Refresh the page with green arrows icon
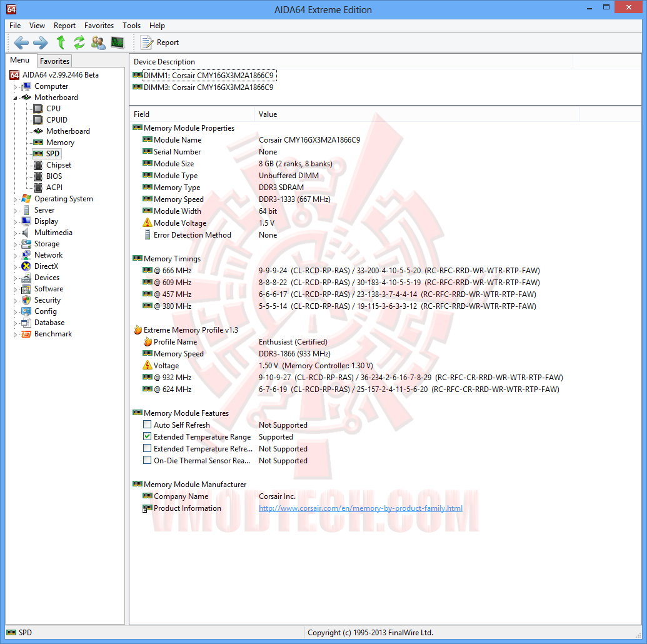The width and height of the screenshot is (647, 644). coord(79,42)
